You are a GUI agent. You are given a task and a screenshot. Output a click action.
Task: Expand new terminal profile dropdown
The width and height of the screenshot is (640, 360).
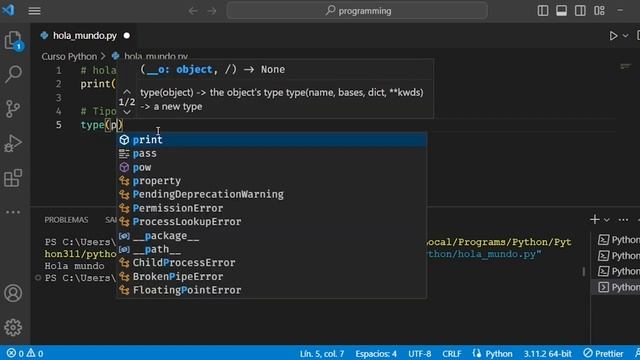[607, 220]
